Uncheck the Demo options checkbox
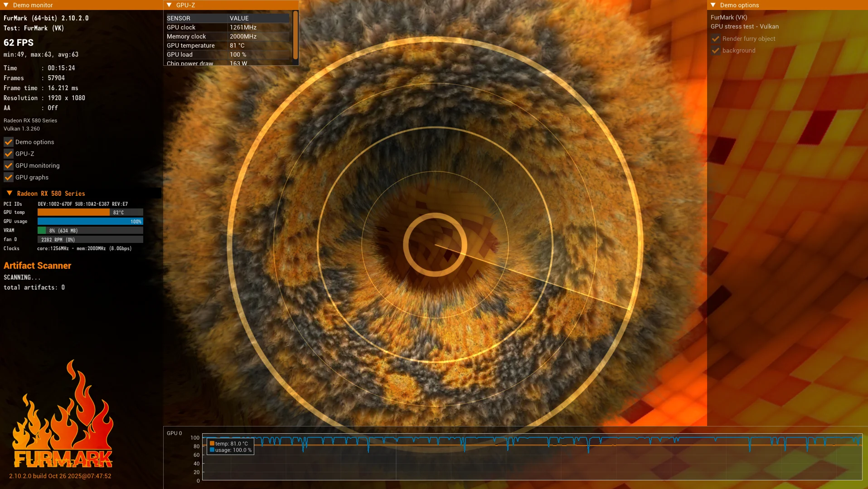 (9, 142)
